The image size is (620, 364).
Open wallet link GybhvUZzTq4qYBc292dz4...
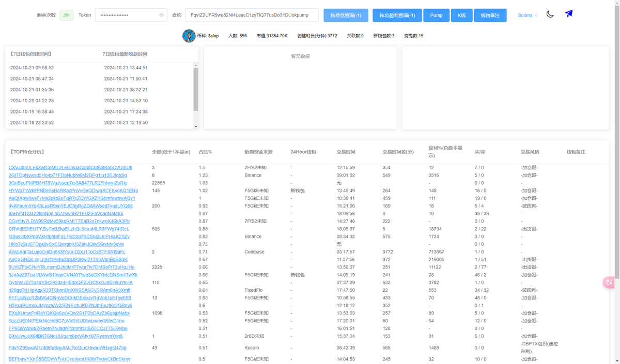tap(71, 282)
